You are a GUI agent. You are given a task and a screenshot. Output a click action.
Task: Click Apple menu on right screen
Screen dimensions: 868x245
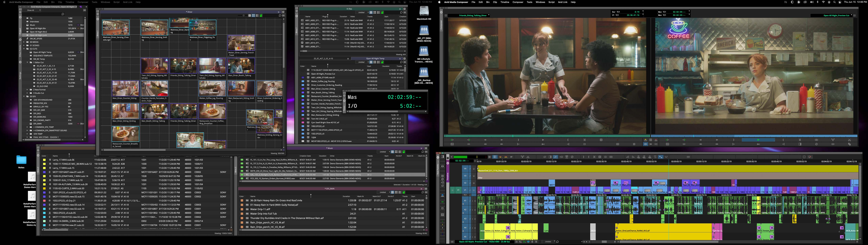[439, 2]
